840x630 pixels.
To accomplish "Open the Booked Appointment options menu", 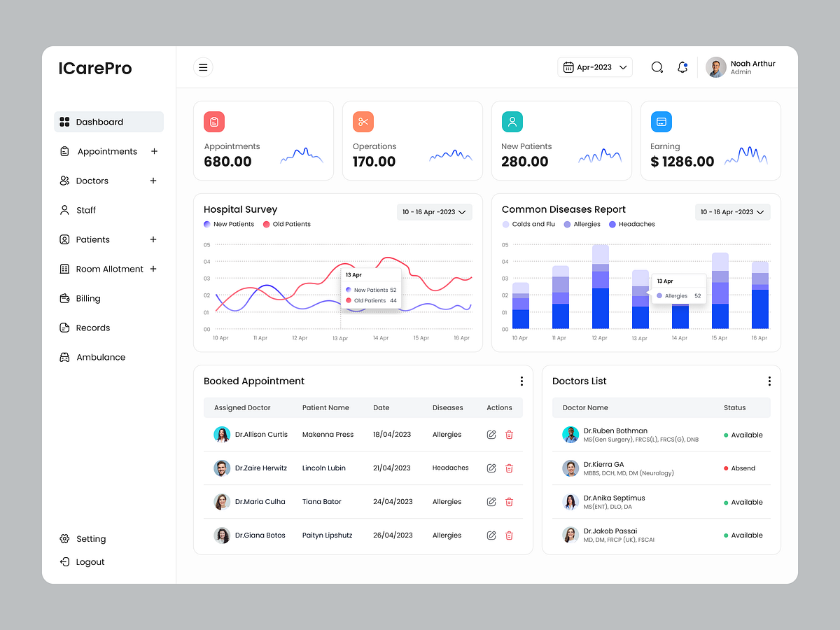I will tap(521, 381).
